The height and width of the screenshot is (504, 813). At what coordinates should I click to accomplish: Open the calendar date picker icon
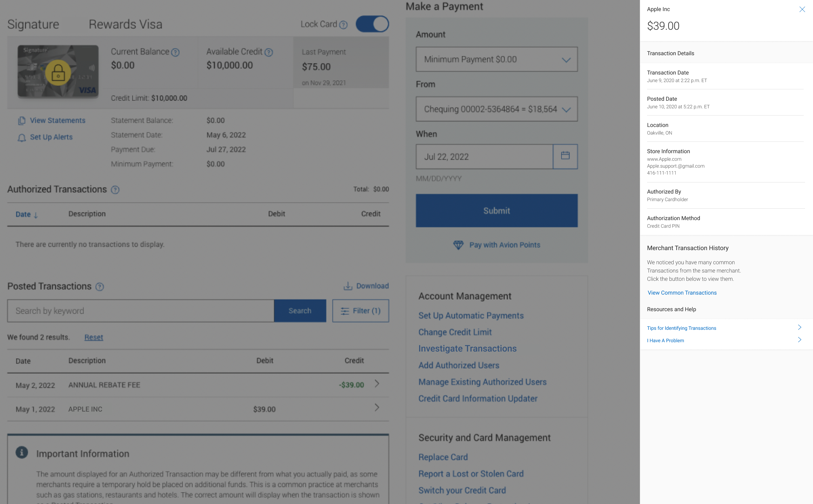[x=565, y=156]
